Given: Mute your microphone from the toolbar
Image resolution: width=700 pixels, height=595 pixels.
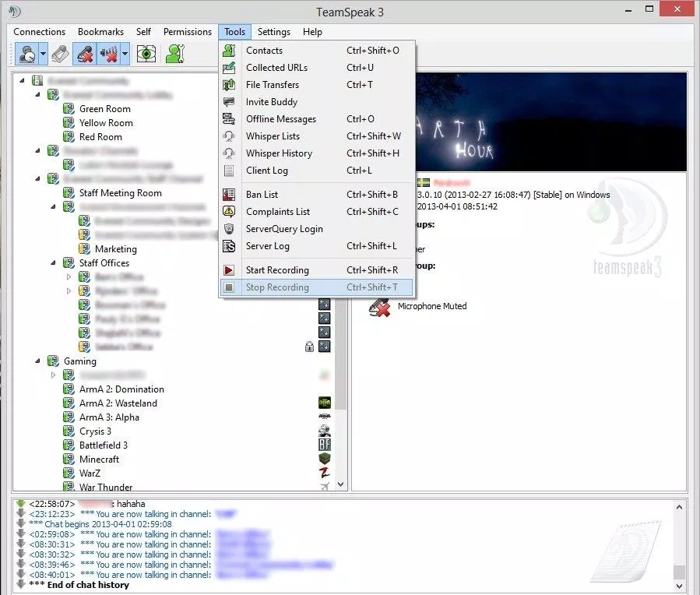Looking at the screenshot, I should (x=83, y=55).
